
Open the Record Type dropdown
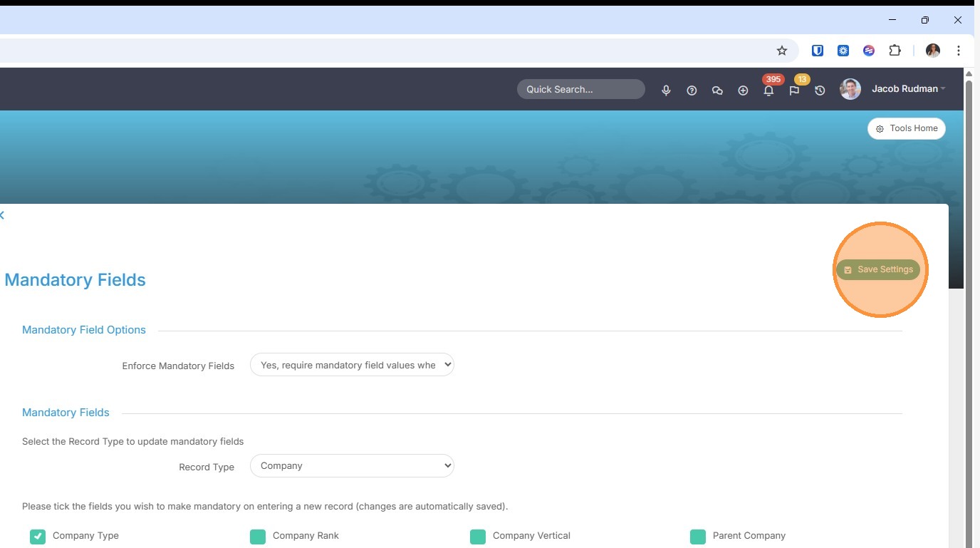[352, 466]
